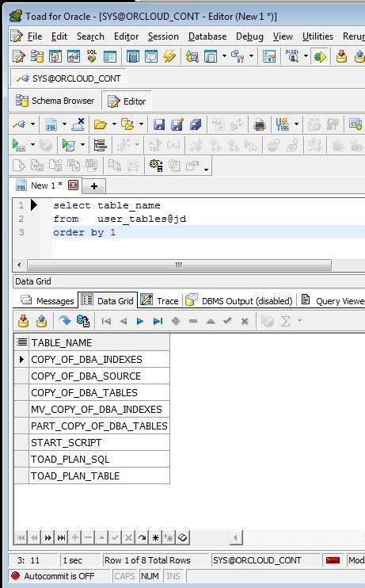Select the MV_COPY_OF_DBA_INDEXES cell
Viewport: 365px width, 588px height.
[x=99, y=410]
